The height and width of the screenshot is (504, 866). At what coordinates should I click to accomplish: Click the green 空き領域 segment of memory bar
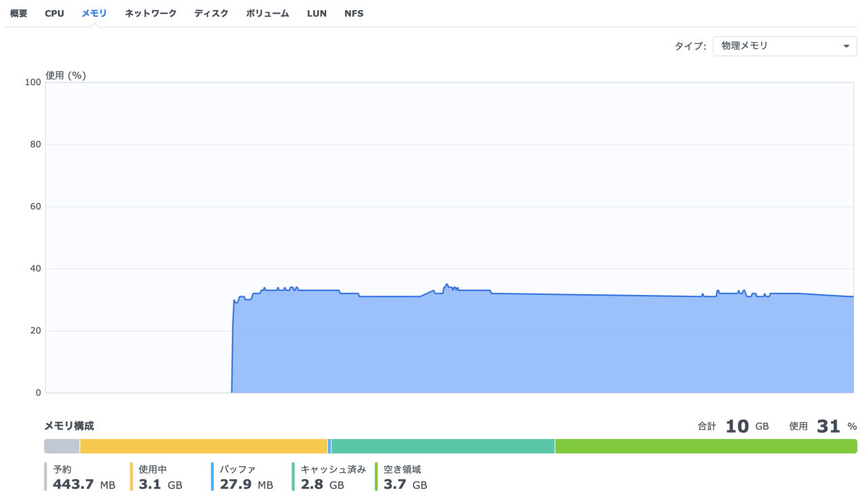point(706,446)
